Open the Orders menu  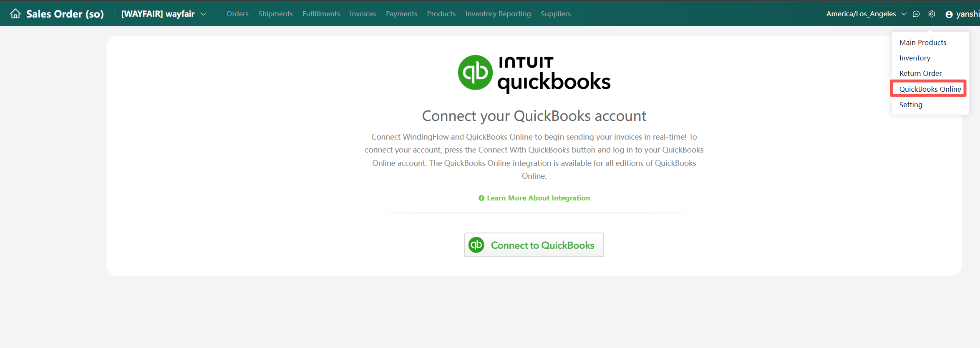(x=237, y=14)
